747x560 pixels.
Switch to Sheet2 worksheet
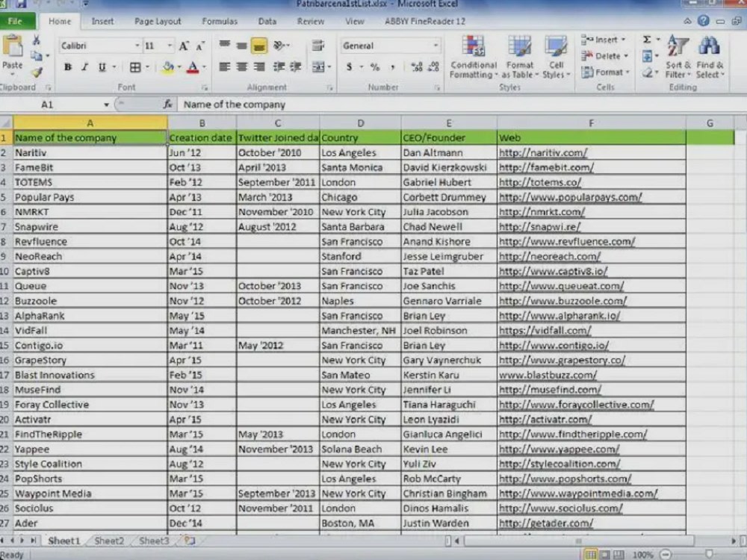point(109,541)
